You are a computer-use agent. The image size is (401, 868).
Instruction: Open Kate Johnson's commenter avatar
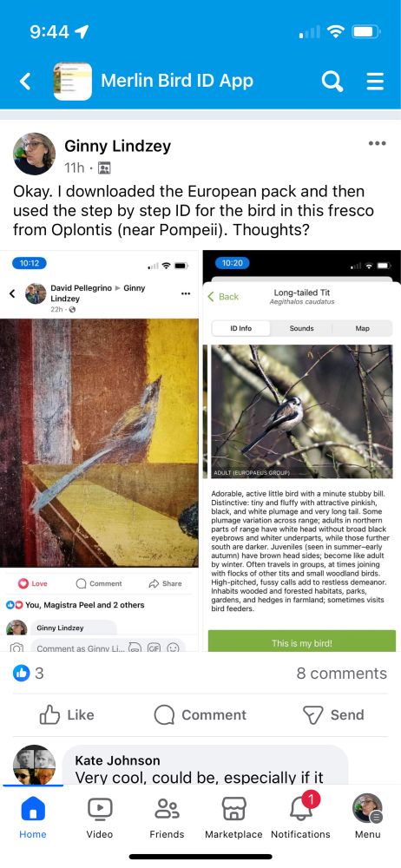pos(35,765)
